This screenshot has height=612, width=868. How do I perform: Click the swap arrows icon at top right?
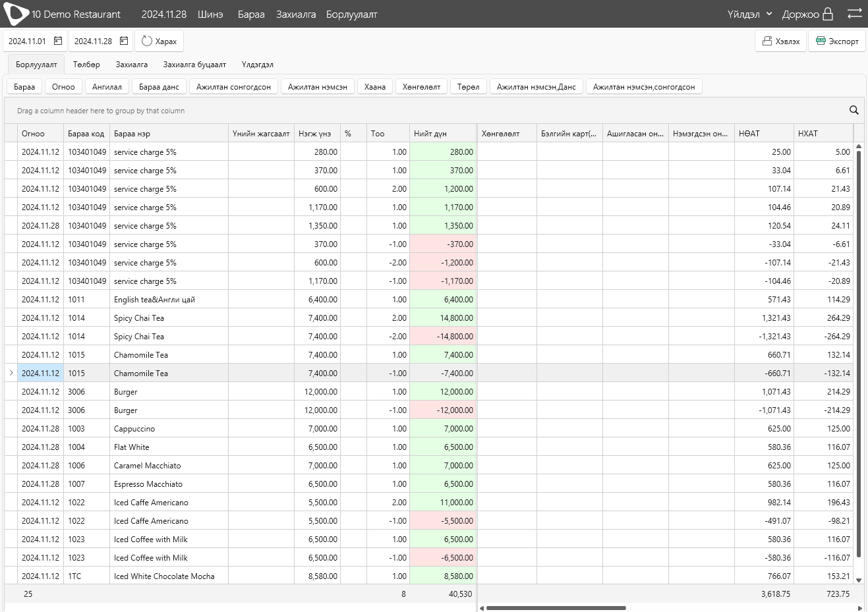(x=854, y=14)
